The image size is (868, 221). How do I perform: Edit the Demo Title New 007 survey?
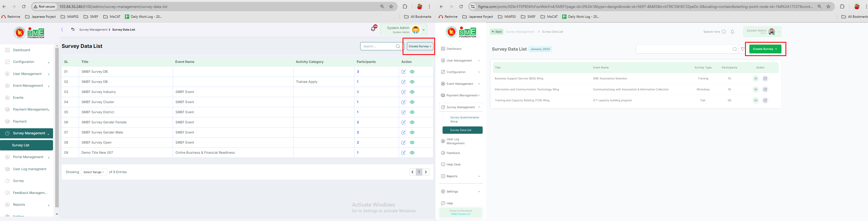point(403,153)
